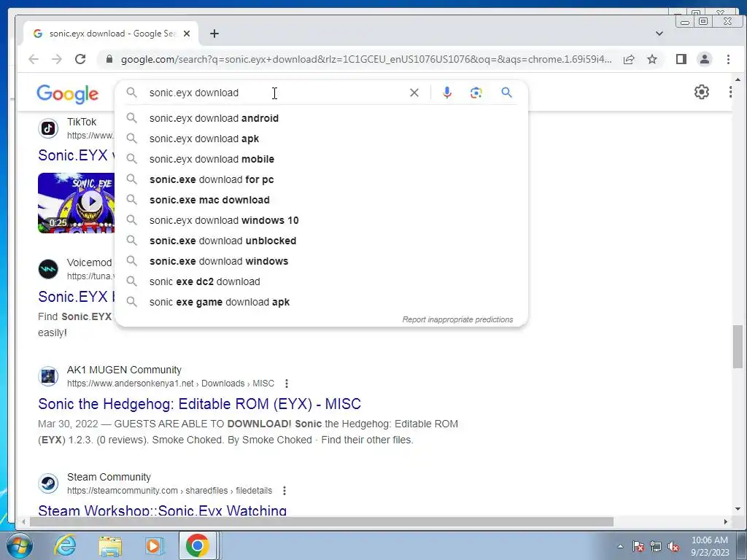Image resolution: width=747 pixels, height=560 pixels.
Task: Expand the tab search chevron
Action: (x=659, y=34)
